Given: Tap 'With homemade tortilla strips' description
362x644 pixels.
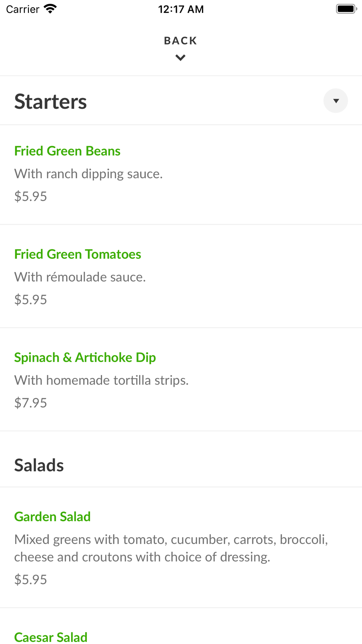Looking at the screenshot, I should (x=101, y=380).
